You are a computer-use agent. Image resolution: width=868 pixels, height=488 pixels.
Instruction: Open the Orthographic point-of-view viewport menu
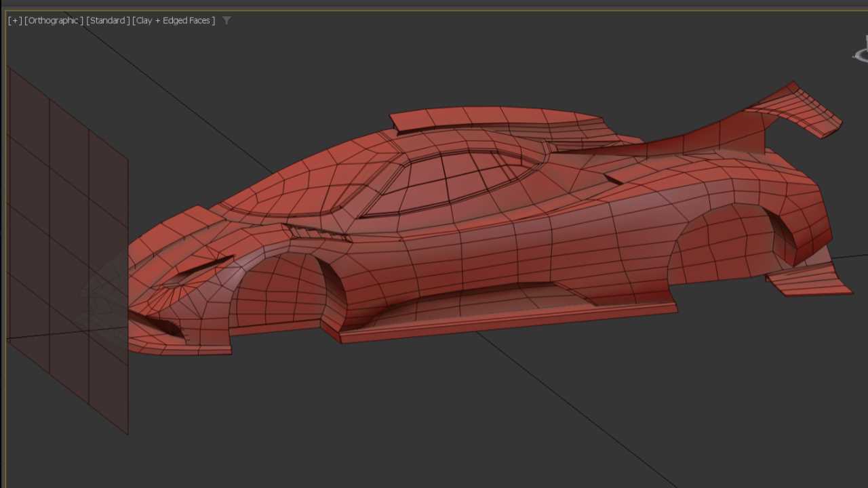pos(54,20)
